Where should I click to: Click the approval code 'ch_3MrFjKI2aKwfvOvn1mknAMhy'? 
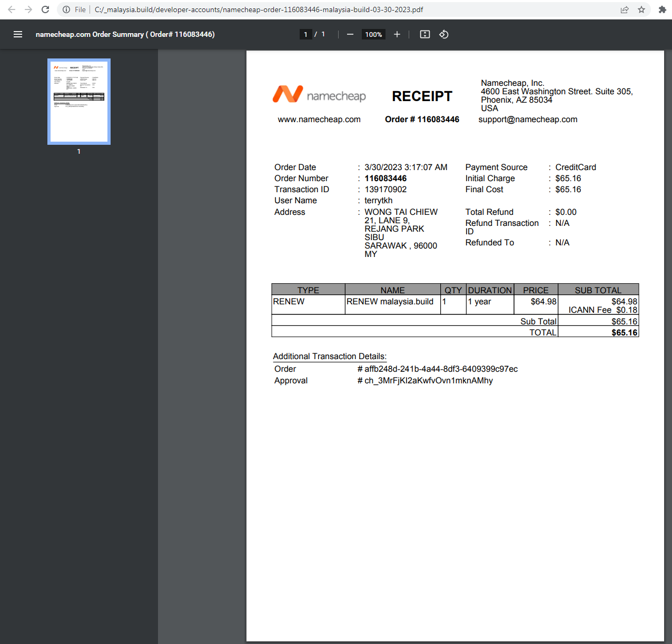[429, 381]
